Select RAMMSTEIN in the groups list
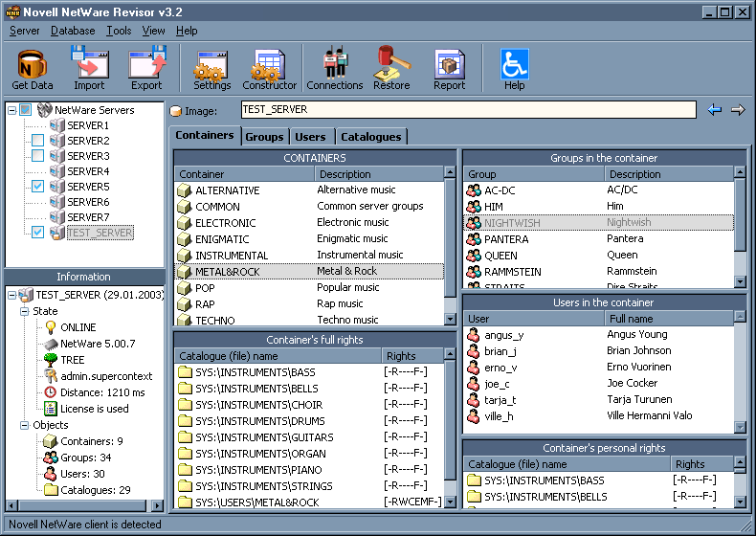The width and height of the screenshot is (756, 536). pos(599,272)
